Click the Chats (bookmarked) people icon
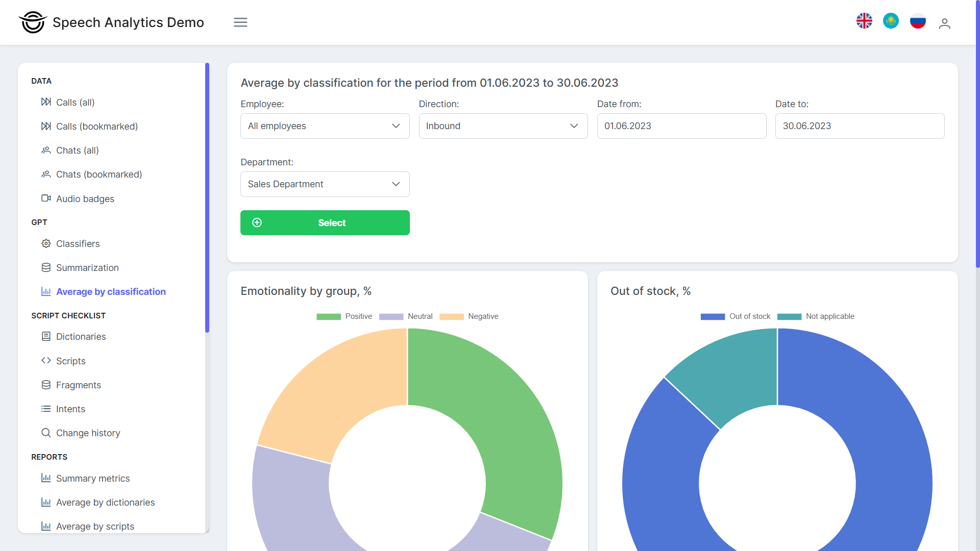Screen dimensions: 980x551 (x=46, y=174)
